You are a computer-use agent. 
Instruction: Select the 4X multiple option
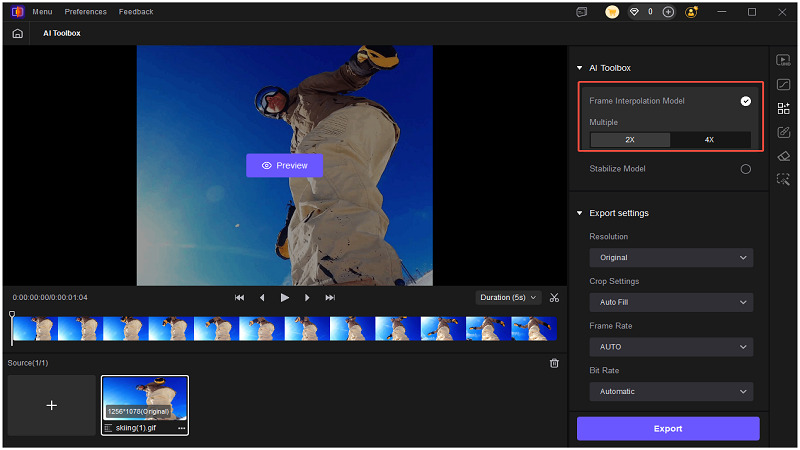point(709,140)
